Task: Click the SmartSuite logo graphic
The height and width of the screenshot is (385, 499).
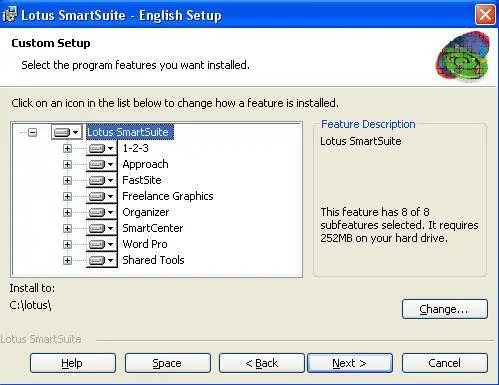Action: (x=463, y=57)
